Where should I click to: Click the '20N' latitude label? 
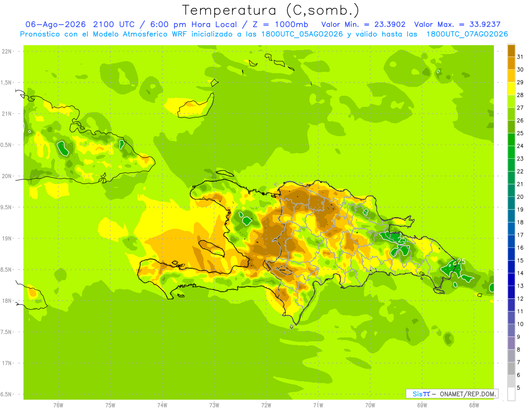click(6, 176)
